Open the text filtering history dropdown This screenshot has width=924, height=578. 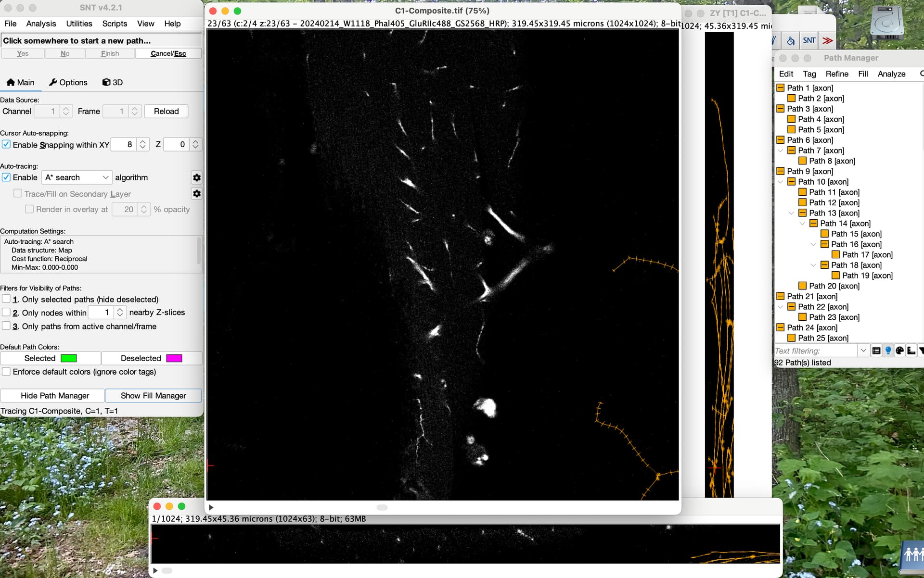point(864,350)
